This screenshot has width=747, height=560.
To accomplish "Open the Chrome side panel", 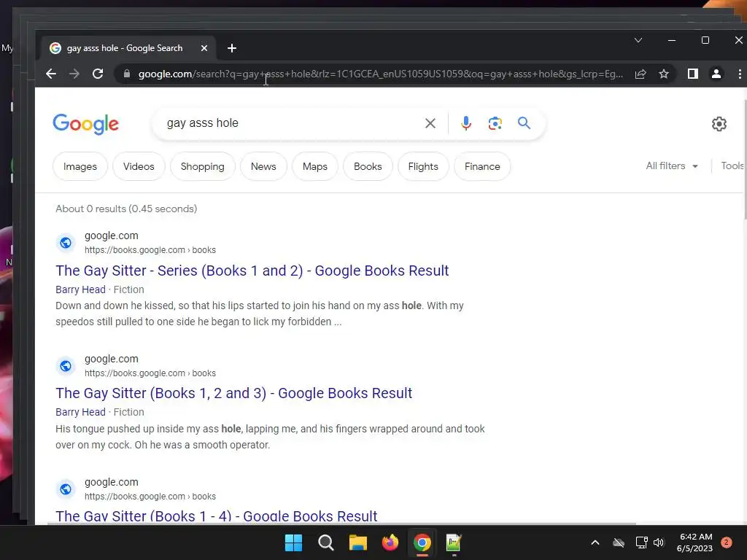I will [693, 74].
